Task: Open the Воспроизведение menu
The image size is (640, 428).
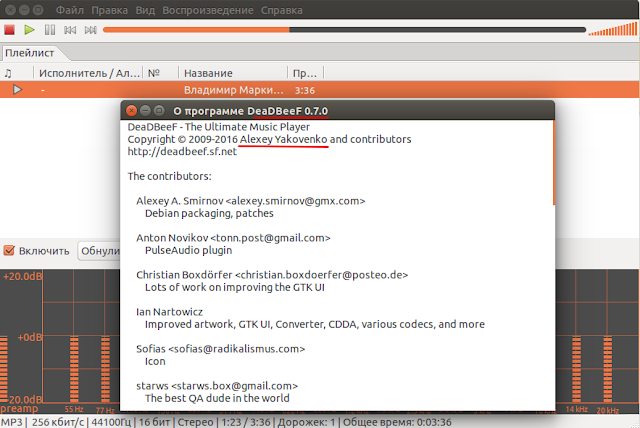Action: pos(208,10)
